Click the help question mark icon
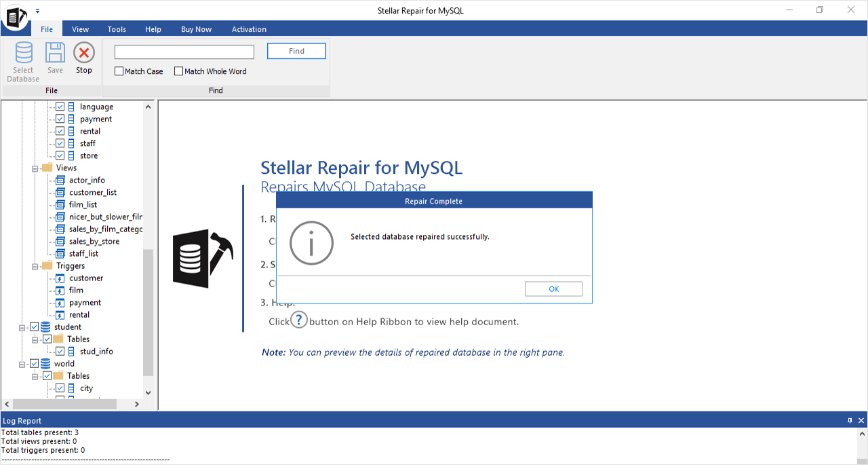 pyautogui.click(x=299, y=320)
